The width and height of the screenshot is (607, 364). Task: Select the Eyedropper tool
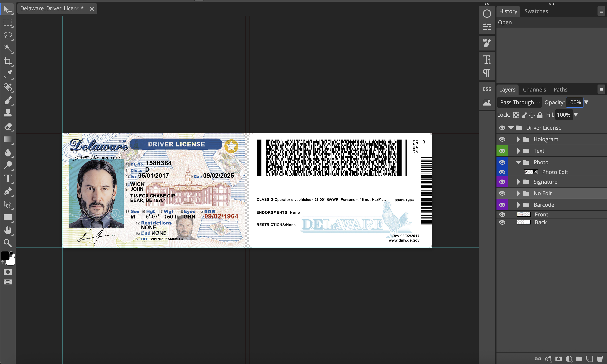coord(8,74)
